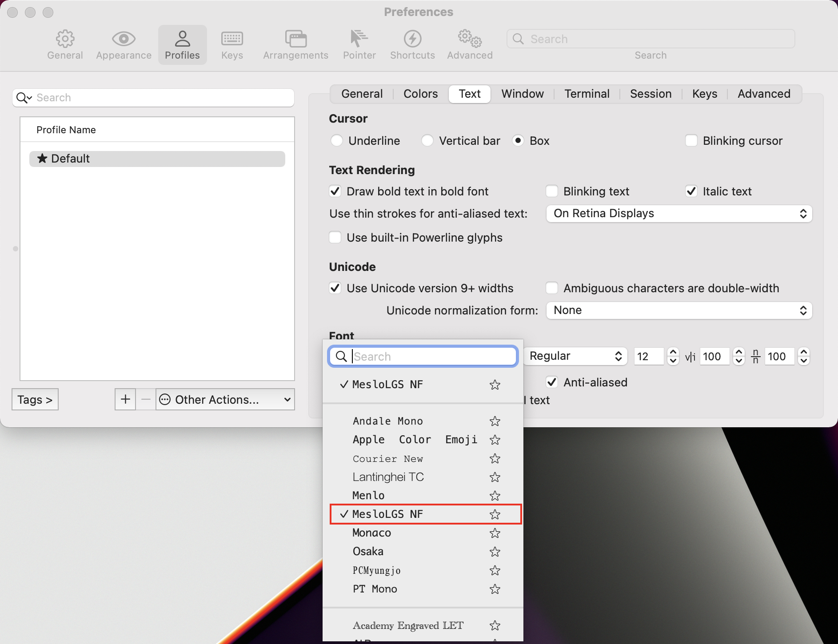The image size is (838, 644).
Task: Select the Default profile row
Action: (x=157, y=159)
